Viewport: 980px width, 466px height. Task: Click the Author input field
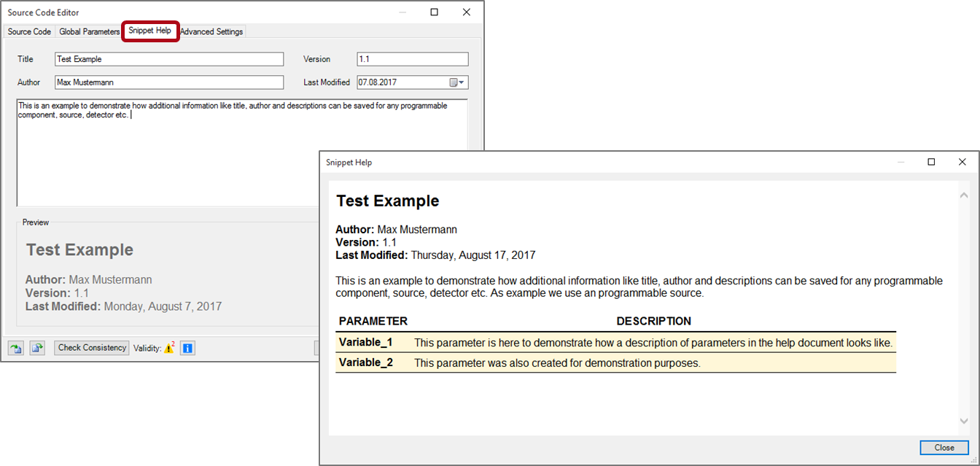pyautogui.click(x=169, y=82)
